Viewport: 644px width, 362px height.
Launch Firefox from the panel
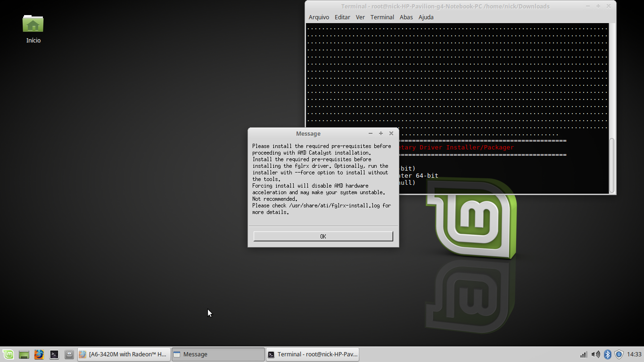(x=39, y=354)
